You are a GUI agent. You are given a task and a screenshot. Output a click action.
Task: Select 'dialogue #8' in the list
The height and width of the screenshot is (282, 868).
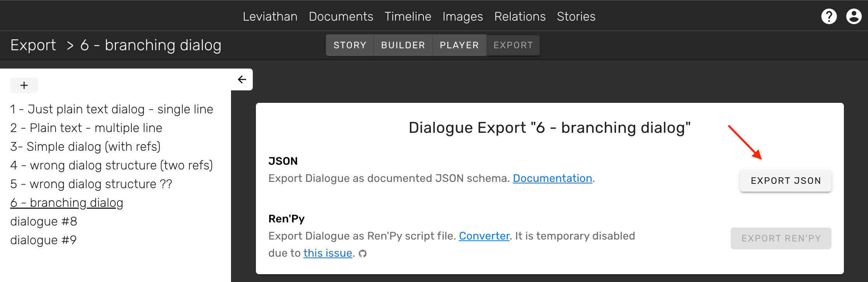pyautogui.click(x=44, y=222)
